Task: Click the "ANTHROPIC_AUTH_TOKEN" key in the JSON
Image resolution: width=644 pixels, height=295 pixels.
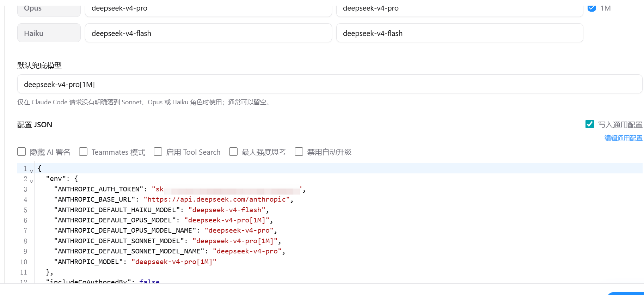Action: click(99, 189)
